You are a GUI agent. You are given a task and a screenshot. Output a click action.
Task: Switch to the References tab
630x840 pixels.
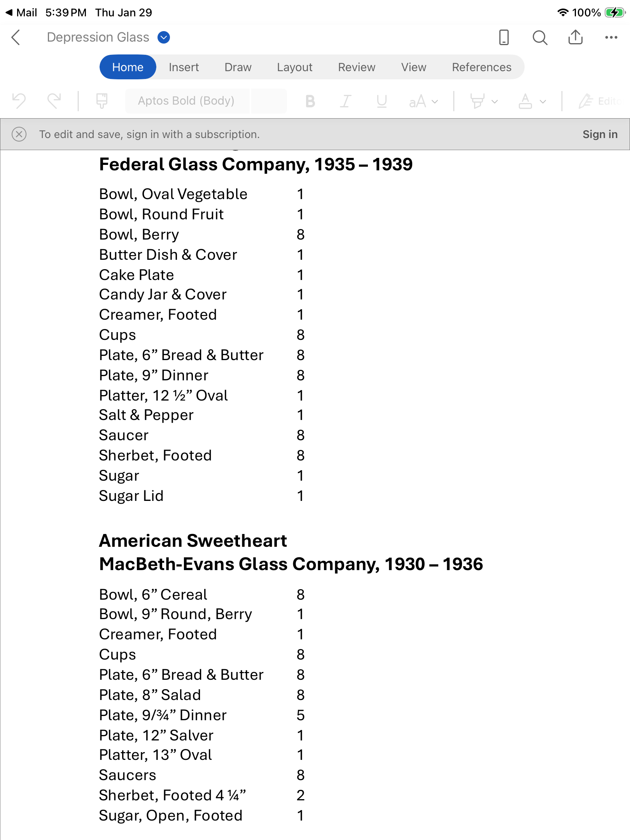point(481,67)
